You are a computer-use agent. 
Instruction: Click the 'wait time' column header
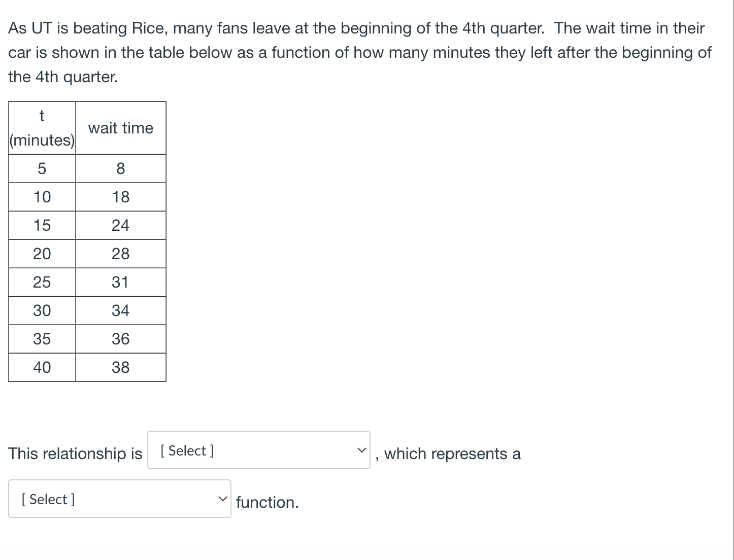121,127
